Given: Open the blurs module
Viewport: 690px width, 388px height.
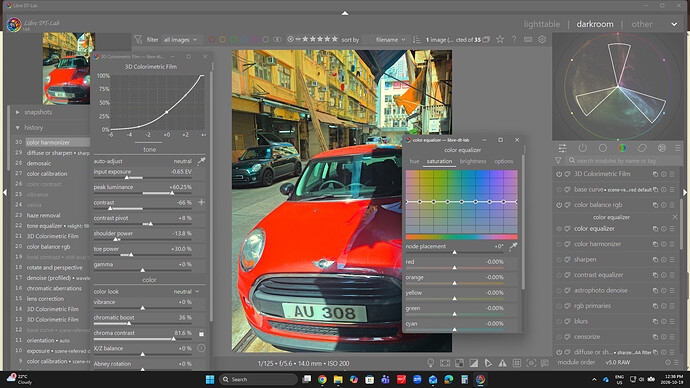Looking at the screenshot, I should point(581,321).
